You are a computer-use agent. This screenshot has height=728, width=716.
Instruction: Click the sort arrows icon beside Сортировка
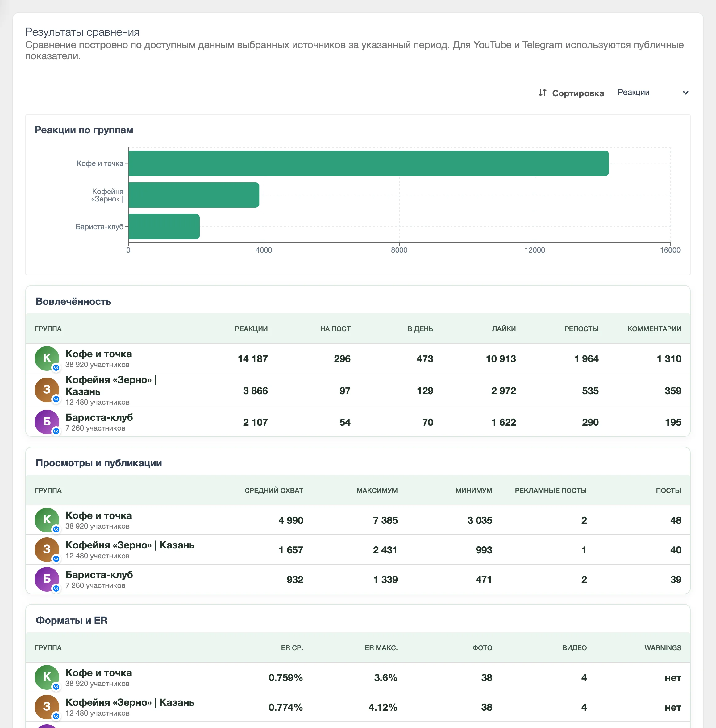click(x=542, y=93)
